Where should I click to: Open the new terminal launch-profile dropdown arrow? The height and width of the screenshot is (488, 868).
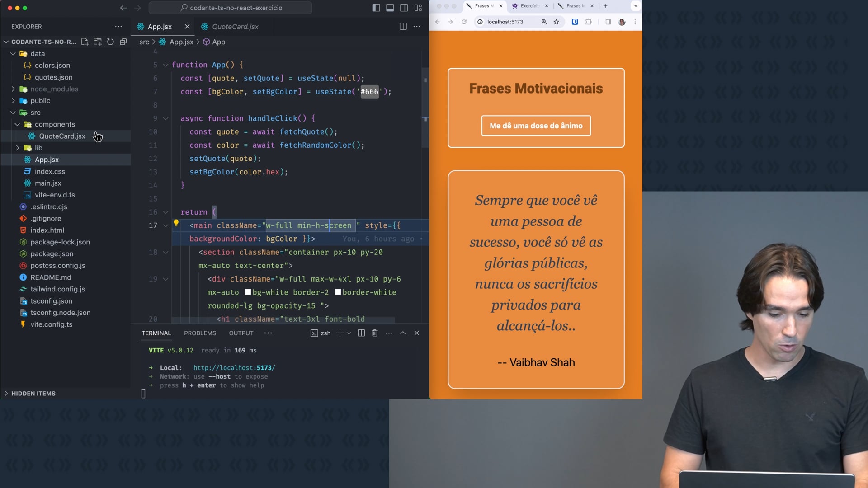tap(349, 333)
